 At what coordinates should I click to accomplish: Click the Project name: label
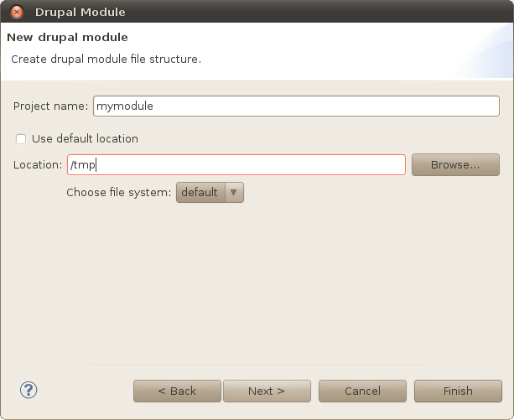pos(51,106)
